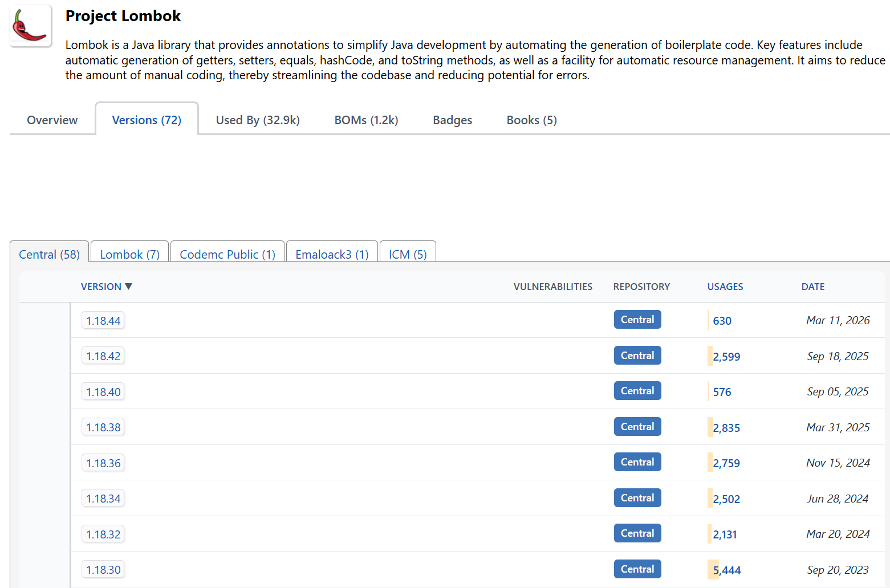This screenshot has height=588, width=890.
Task: Open the 2,599 usages link
Action: click(x=726, y=357)
